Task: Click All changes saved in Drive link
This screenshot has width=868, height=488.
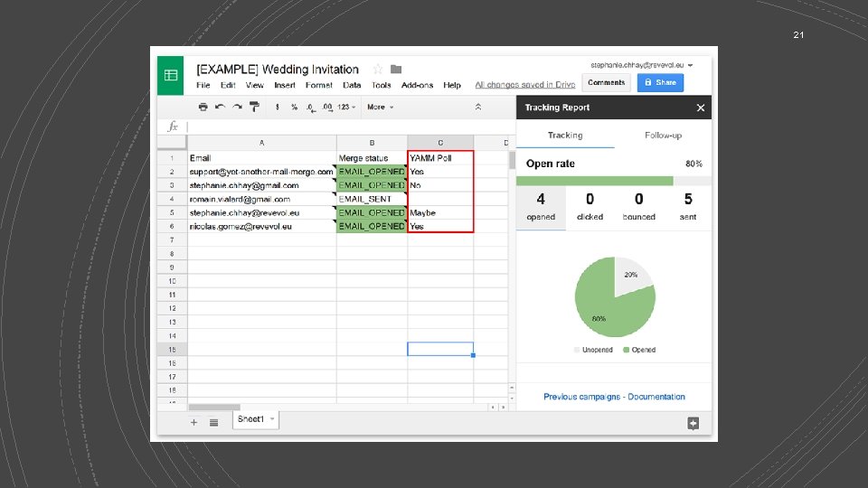Action: [524, 85]
